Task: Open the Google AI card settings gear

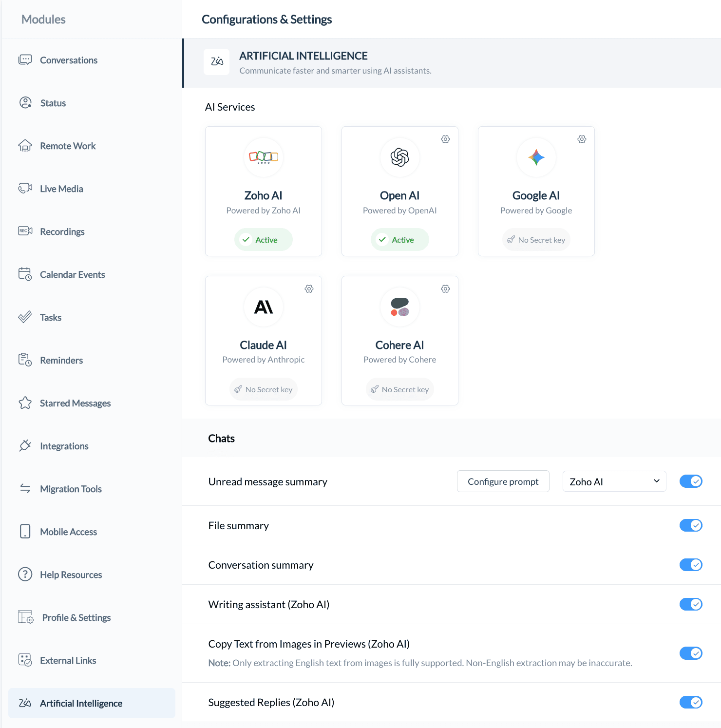Action: coord(582,139)
